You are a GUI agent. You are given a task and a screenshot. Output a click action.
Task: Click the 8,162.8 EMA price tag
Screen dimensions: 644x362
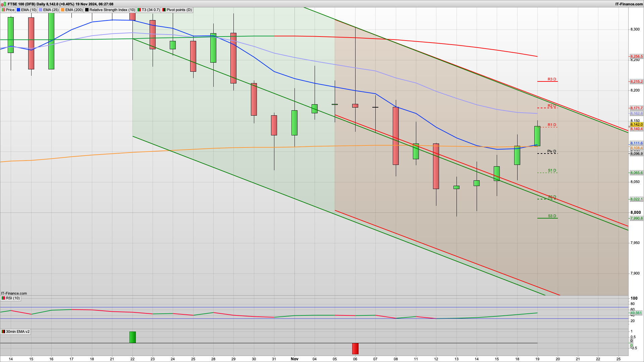(x=636, y=114)
